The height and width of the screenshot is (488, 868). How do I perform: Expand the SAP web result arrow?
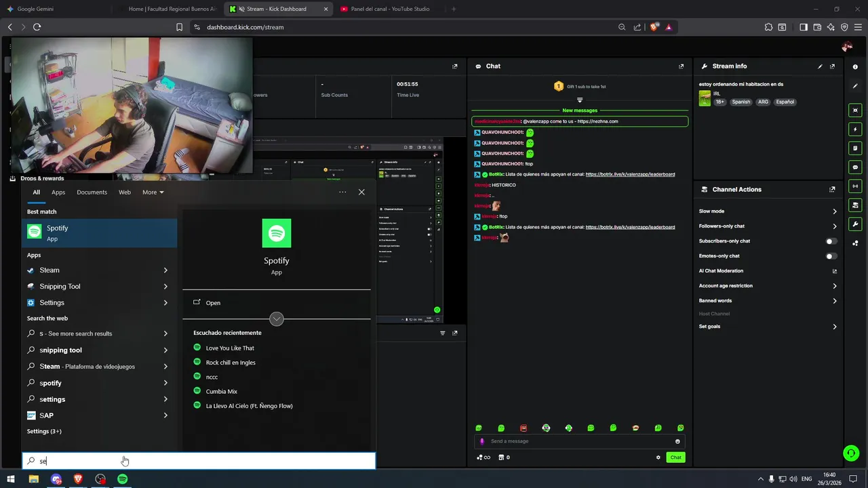pyautogui.click(x=165, y=415)
